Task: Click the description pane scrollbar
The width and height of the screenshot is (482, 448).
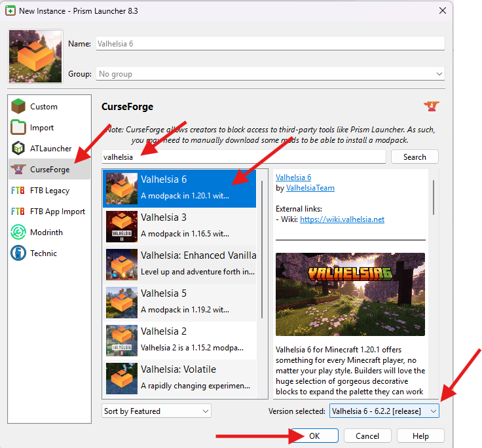Action: point(434,197)
